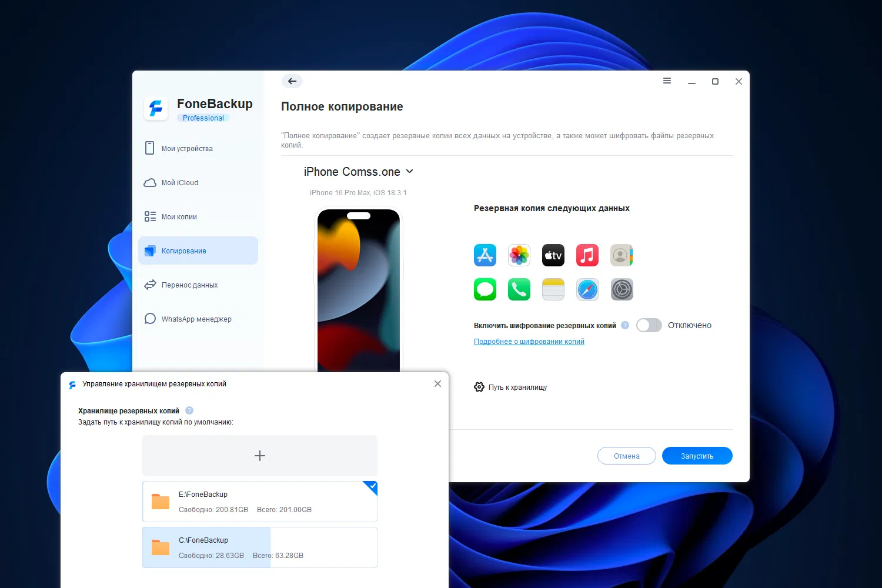Select the Contacts app icon
Screen dimensions: 882x588
click(622, 255)
